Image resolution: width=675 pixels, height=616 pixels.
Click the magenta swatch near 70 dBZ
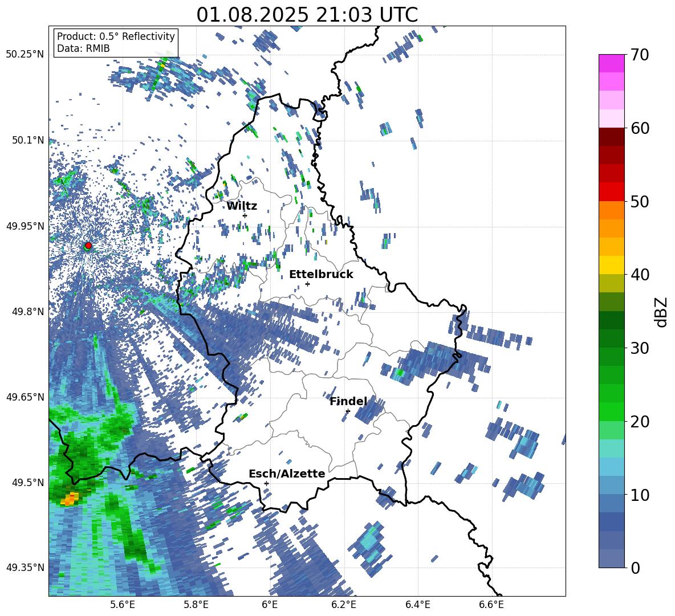point(611,63)
